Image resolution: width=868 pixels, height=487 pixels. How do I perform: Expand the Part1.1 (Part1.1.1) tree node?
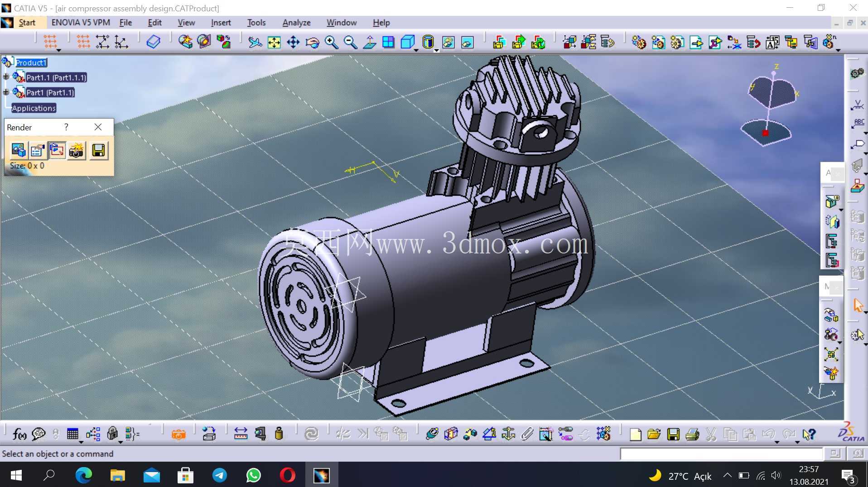coord(6,77)
